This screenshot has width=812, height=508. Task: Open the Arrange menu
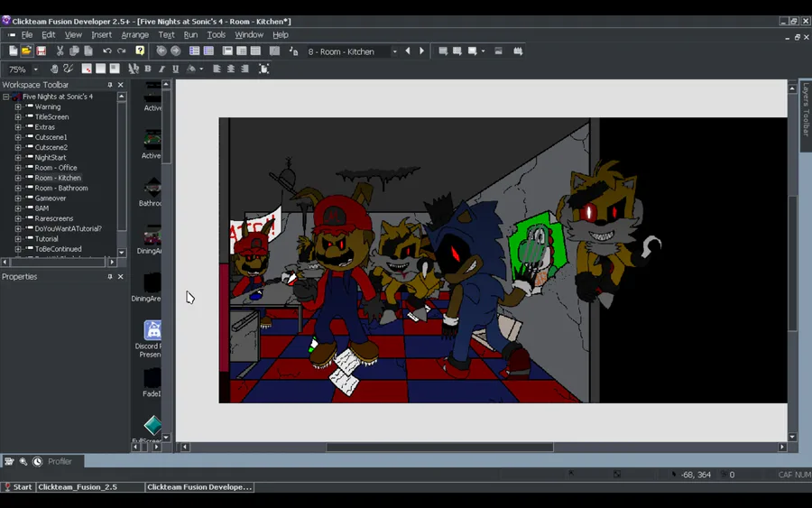(x=134, y=34)
